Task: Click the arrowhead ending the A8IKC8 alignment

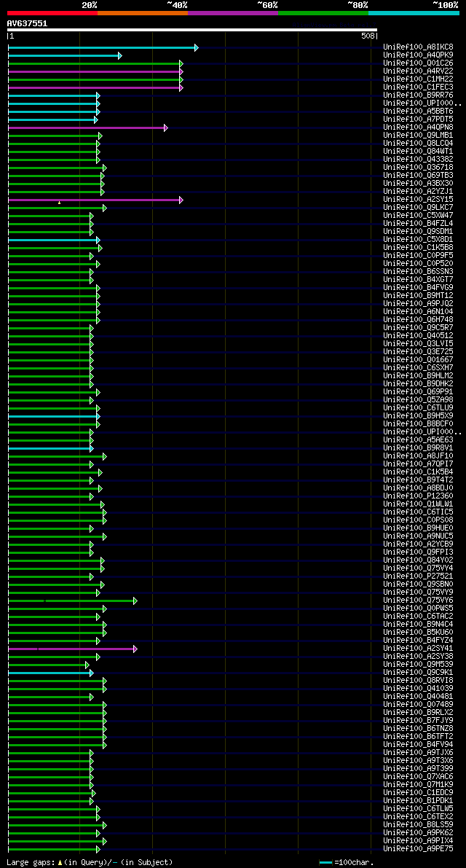Action: (x=197, y=48)
